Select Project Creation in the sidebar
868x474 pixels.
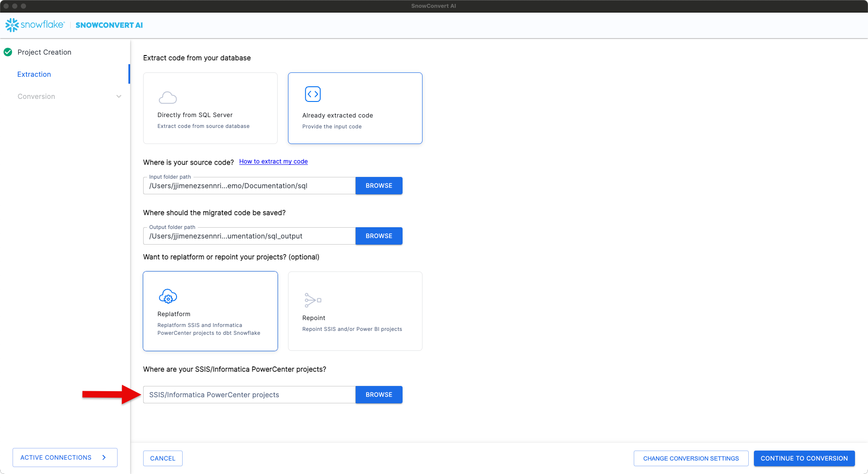coord(45,52)
